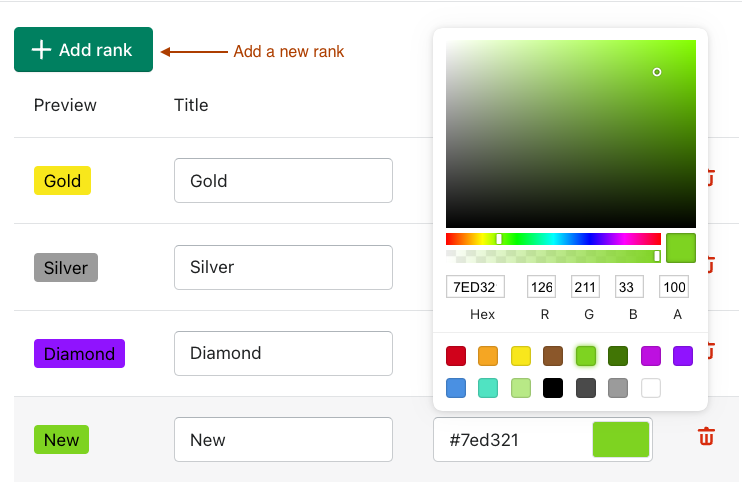Select the red preset color swatch

[456, 355]
